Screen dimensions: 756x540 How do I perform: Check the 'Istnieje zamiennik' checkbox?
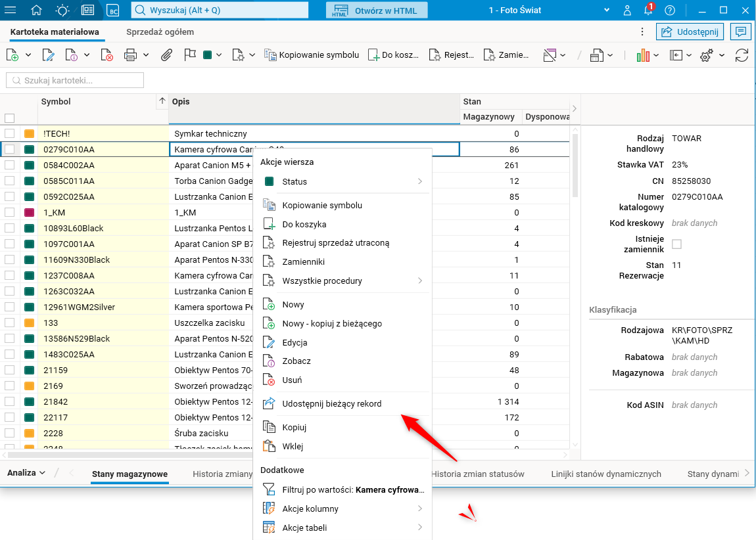pyautogui.click(x=676, y=244)
